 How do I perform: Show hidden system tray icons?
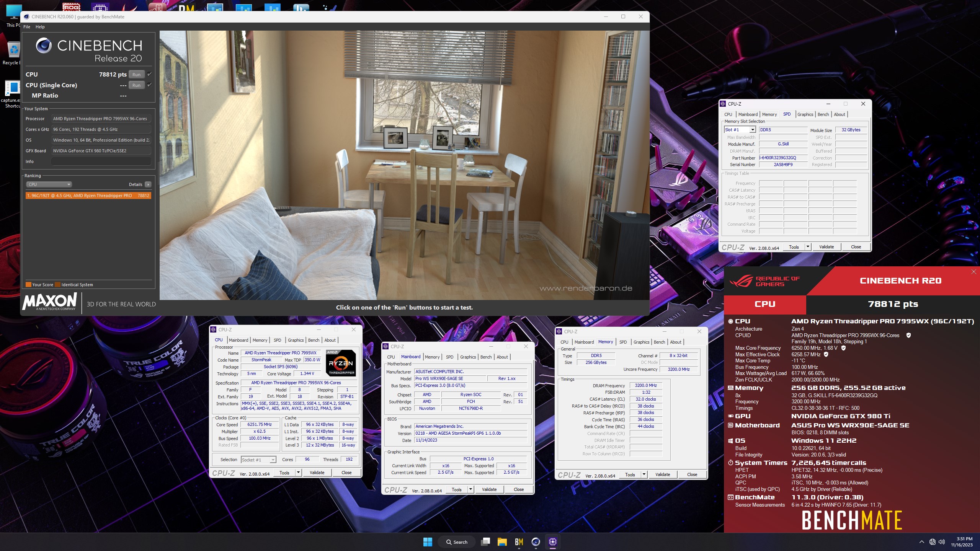click(921, 542)
